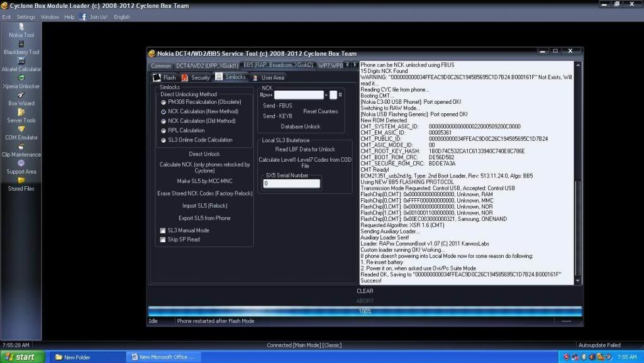Launch the COM Emulator icon
644x363 pixels.
coord(21,129)
